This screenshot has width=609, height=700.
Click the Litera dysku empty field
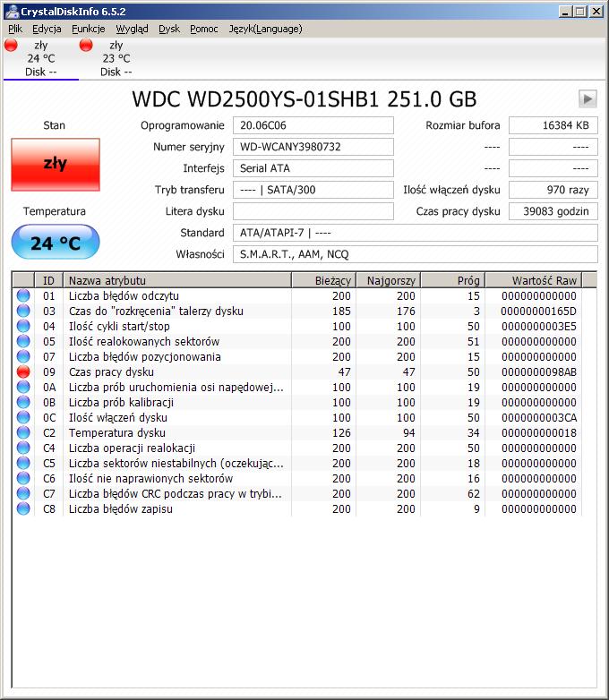313,211
